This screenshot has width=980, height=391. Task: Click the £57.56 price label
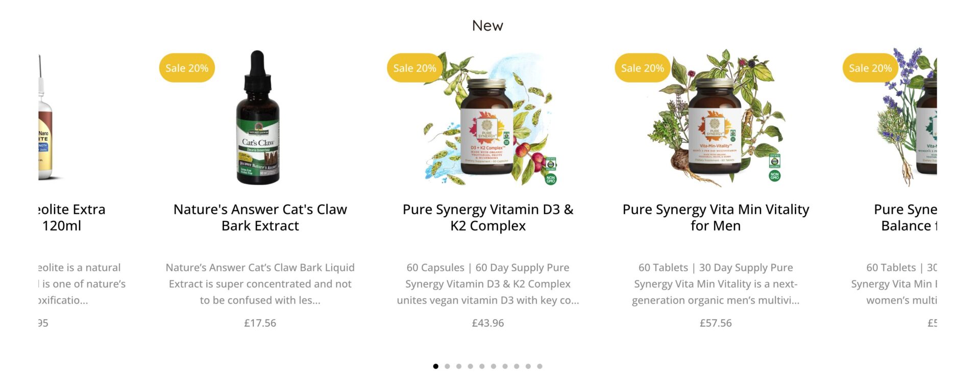pyautogui.click(x=716, y=323)
